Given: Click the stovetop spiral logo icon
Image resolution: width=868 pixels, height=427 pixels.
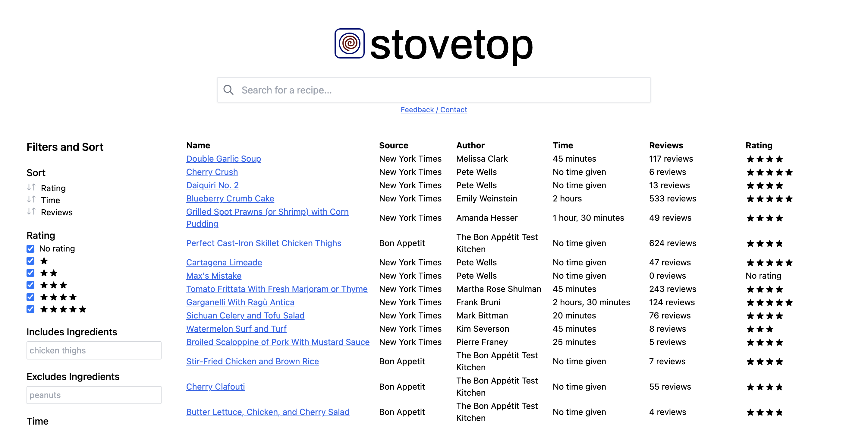Looking at the screenshot, I should pos(349,45).
